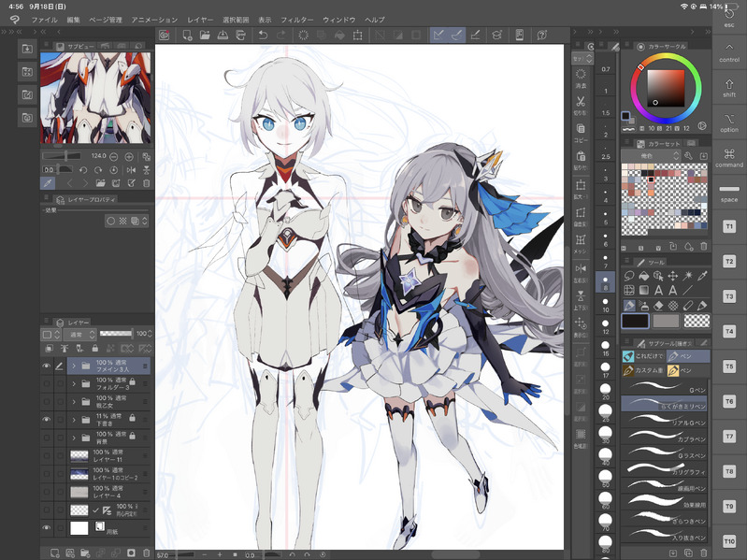Viewport: 747px width, 560px height.
Task: Show the フォルダー3 folder layer
Action: tap(46, 384)
